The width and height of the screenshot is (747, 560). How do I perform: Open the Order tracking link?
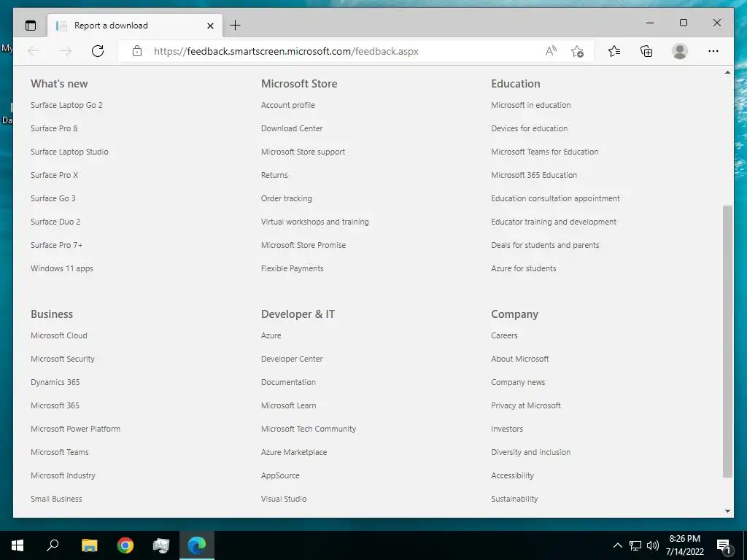coord(286,198)
